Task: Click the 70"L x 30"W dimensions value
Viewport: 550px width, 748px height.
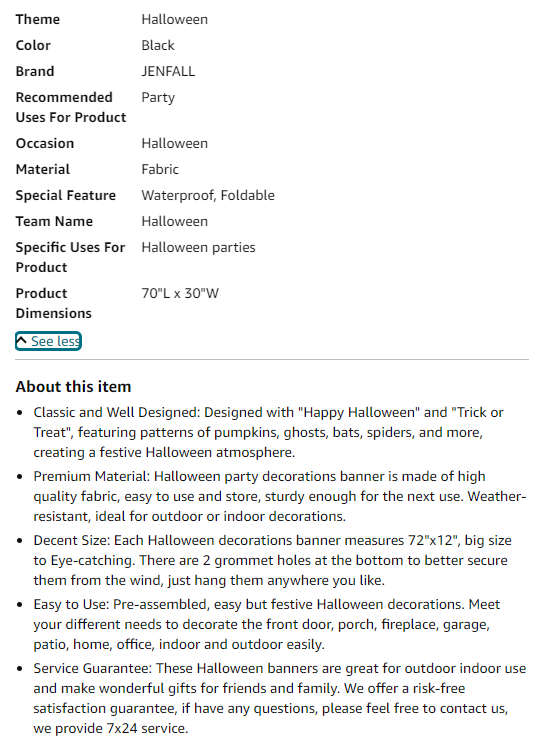Action: (180, 293)
